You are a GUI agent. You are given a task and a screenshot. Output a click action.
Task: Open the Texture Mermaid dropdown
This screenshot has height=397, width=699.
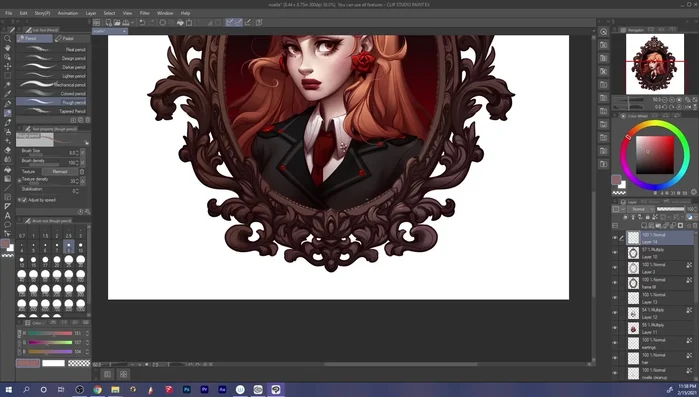click(x=60, y=172)
